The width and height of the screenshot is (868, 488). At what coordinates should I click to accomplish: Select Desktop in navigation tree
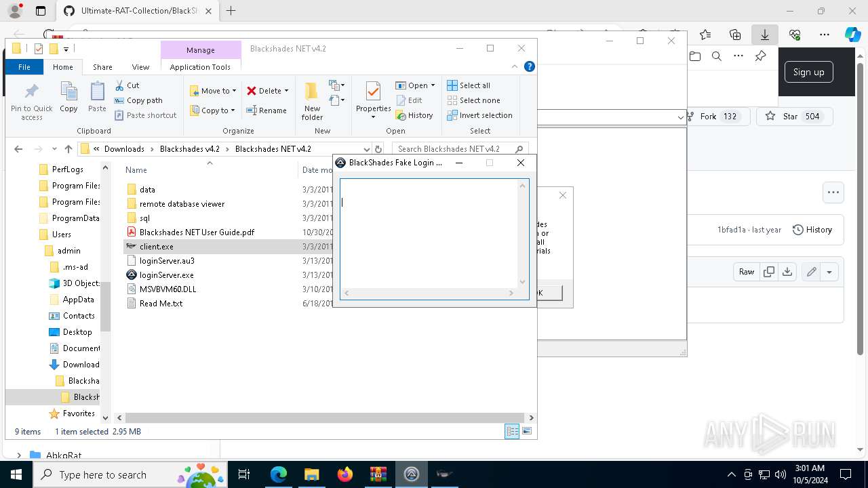[x=77, y=332]
